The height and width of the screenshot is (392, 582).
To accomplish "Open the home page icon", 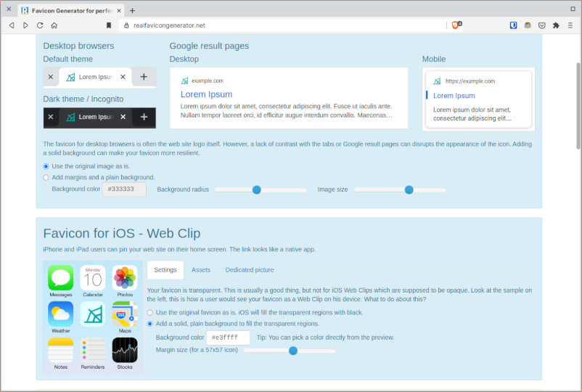I will (54, 25).
